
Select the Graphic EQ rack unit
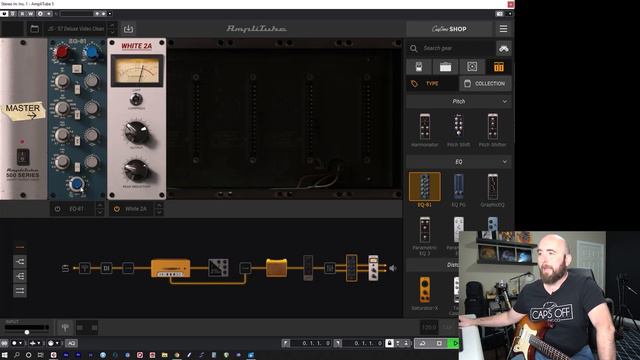493,190
